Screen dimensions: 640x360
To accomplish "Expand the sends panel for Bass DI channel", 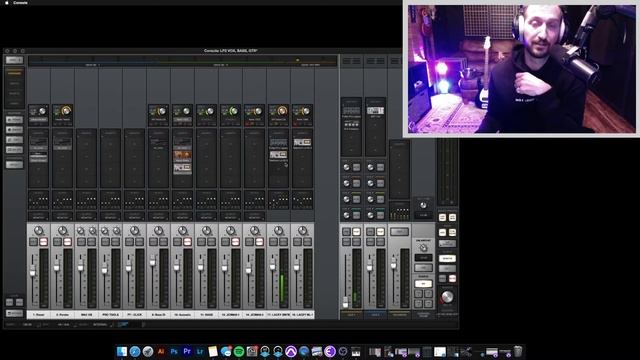I will coord(158,200).
